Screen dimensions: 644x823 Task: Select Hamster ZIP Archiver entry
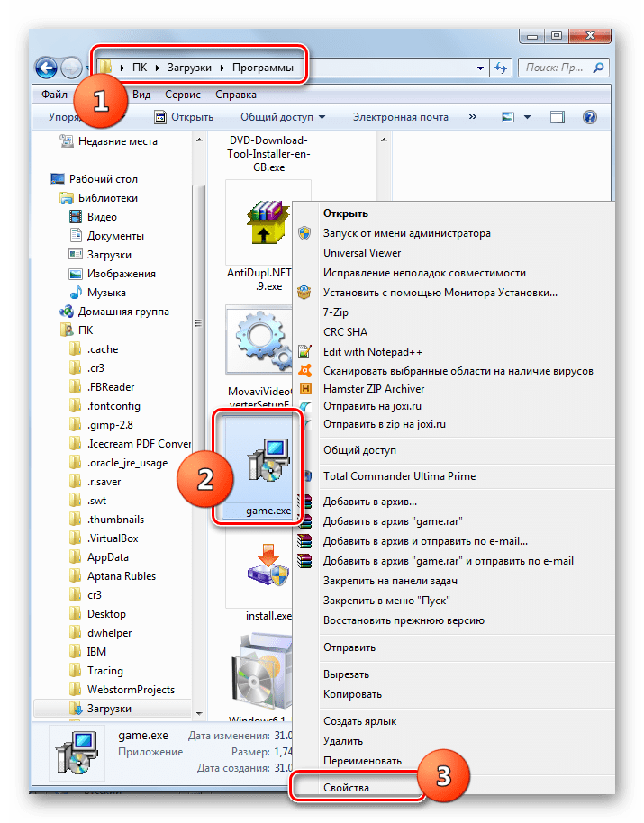[x=374, y=389]
